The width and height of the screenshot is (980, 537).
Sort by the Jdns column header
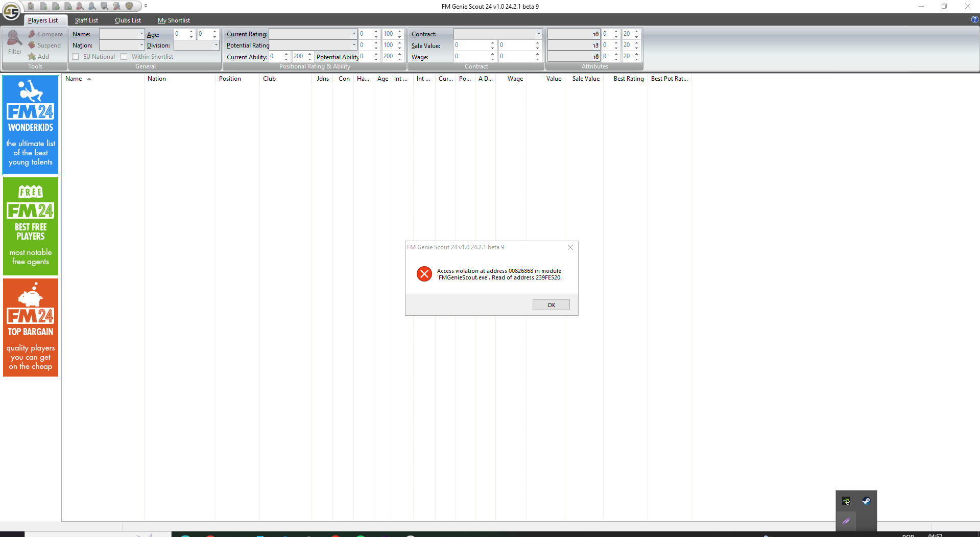[322, 79]
